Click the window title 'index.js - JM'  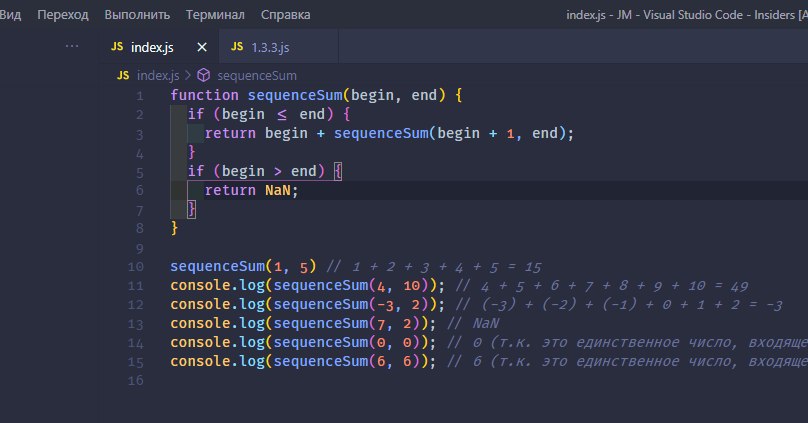[x=599, y=15]
